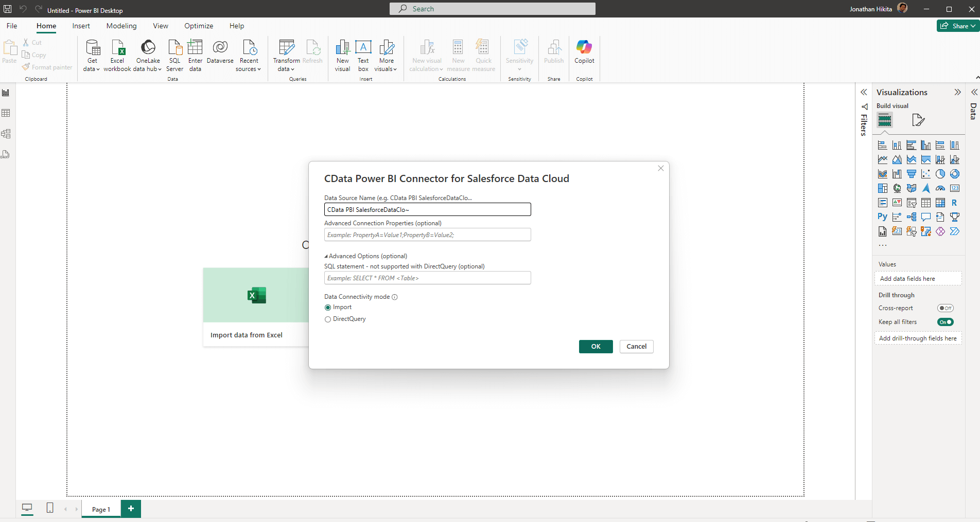Click the title bar Search box
This screenshot has height=522, width=980.
(493, 9)
